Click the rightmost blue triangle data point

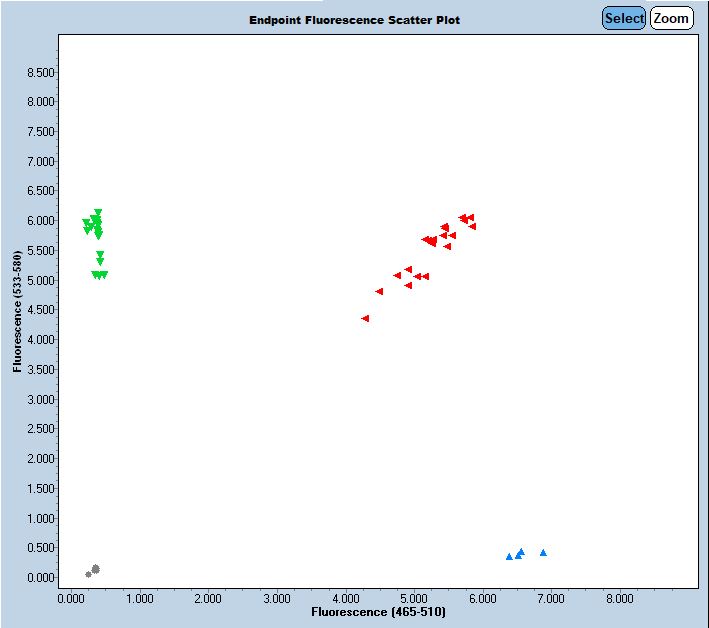pyautogui.click(x=543, y=552)
